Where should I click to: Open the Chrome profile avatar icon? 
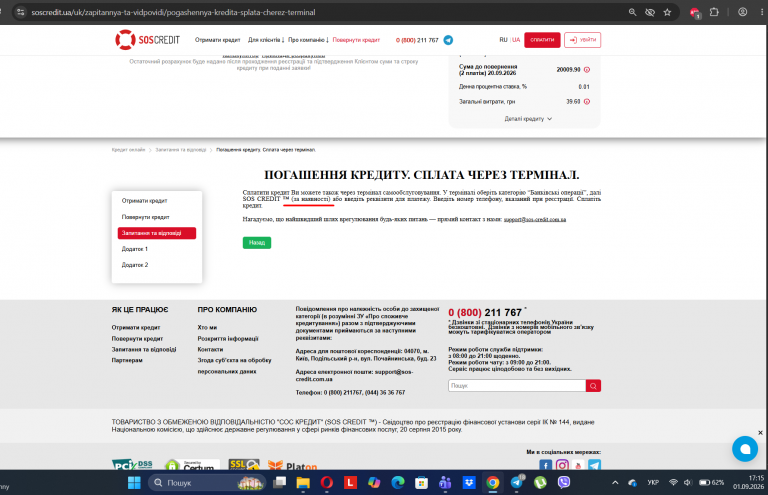click(x=743, y=12)
